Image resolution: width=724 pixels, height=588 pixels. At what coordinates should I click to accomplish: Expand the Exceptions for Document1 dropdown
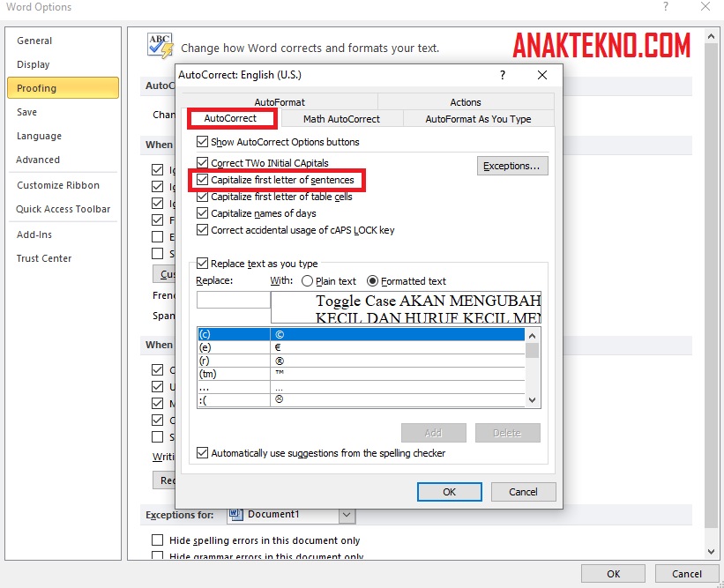pos(347,514)
